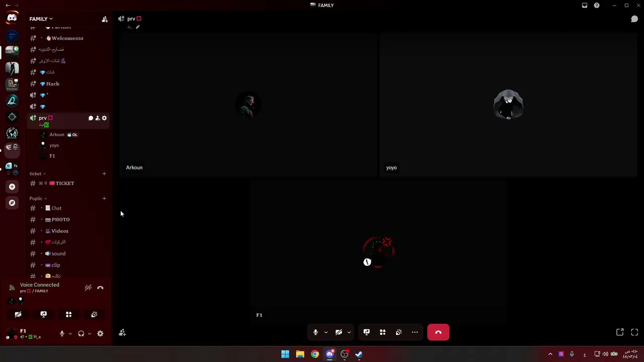Turn on camera in sidebar voice panel

click(18, 314)
